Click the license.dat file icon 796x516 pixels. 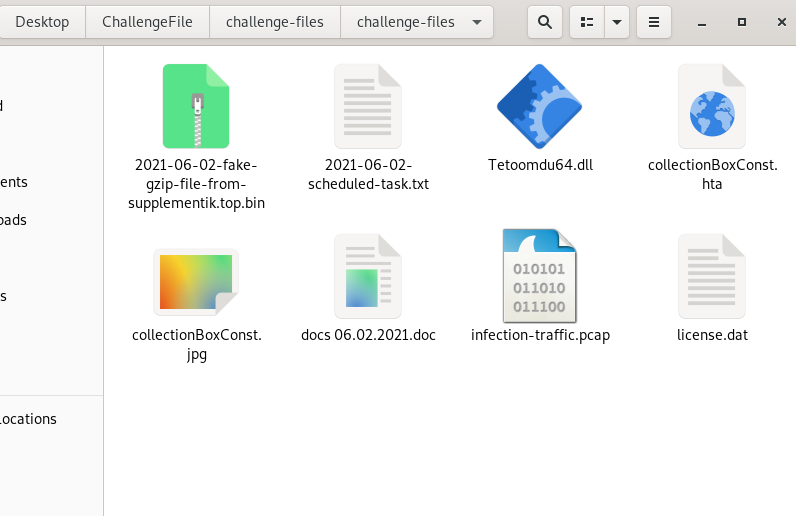click(712, 277)
